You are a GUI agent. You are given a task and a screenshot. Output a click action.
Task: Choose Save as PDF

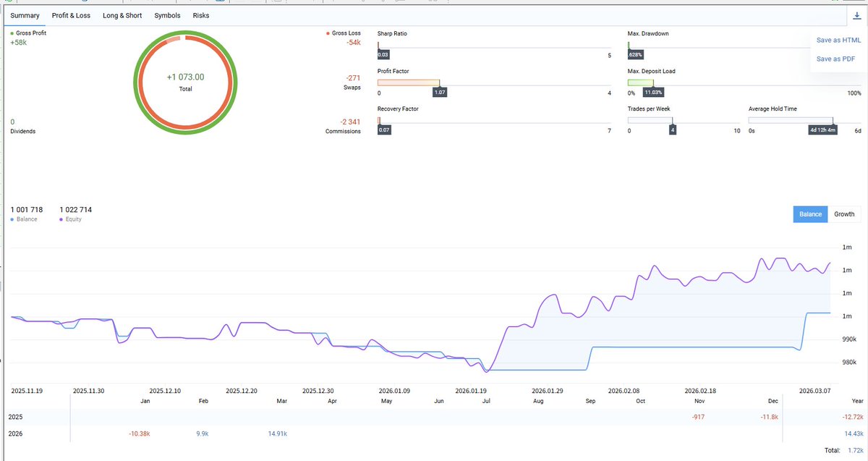coord(835,59)
